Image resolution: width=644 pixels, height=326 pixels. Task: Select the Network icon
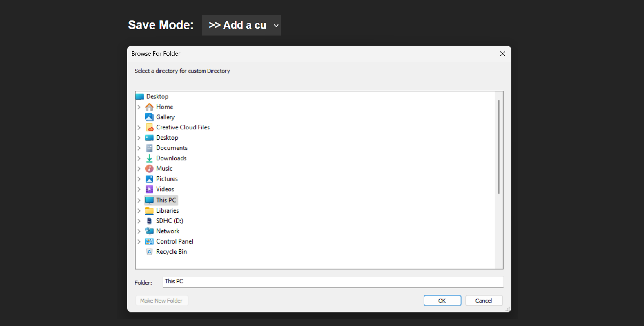[150, 231]
